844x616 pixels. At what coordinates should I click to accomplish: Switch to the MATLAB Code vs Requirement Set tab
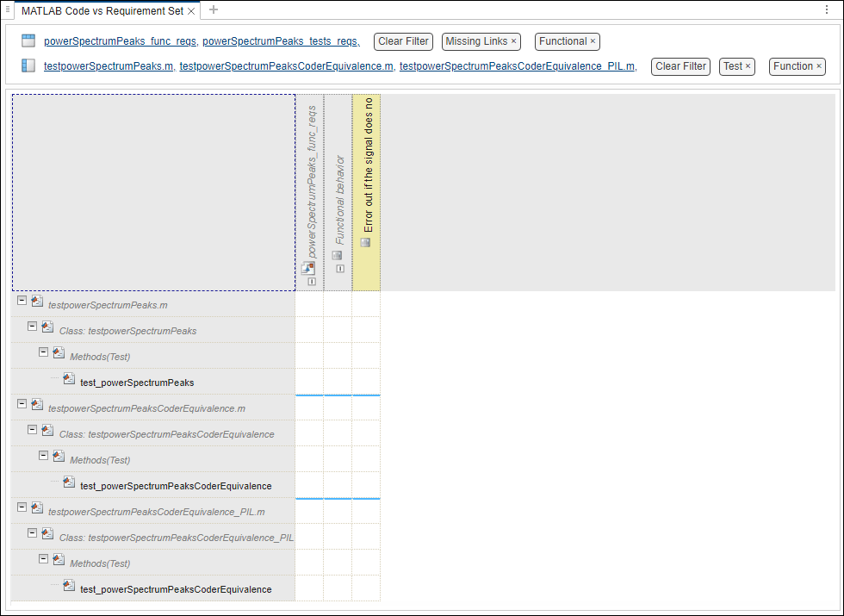100,12
